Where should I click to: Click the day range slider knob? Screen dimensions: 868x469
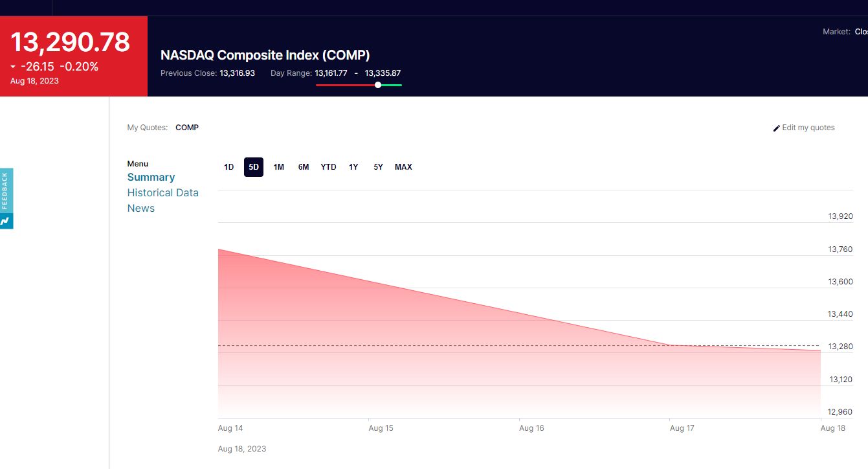(x=378, y=85)
